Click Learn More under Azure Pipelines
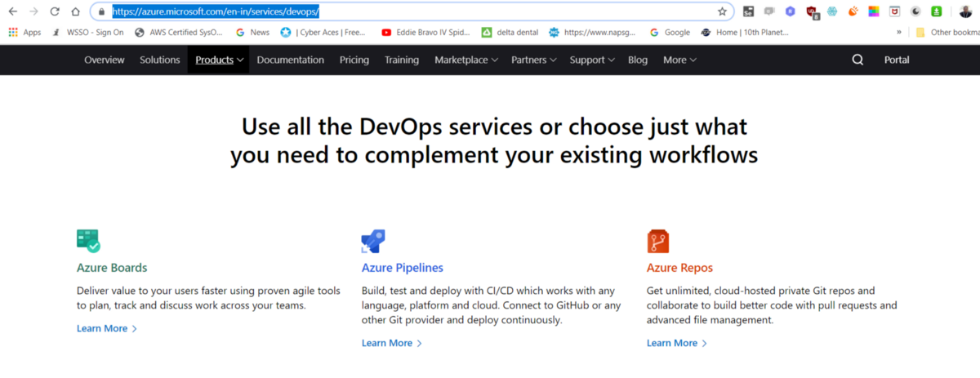The height and width of the screenshot is (378, 980). pyautogui.click(x=392, y=343)
